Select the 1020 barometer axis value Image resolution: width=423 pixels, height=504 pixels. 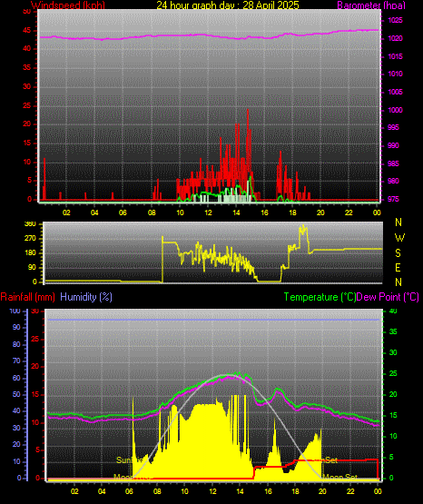395,38
